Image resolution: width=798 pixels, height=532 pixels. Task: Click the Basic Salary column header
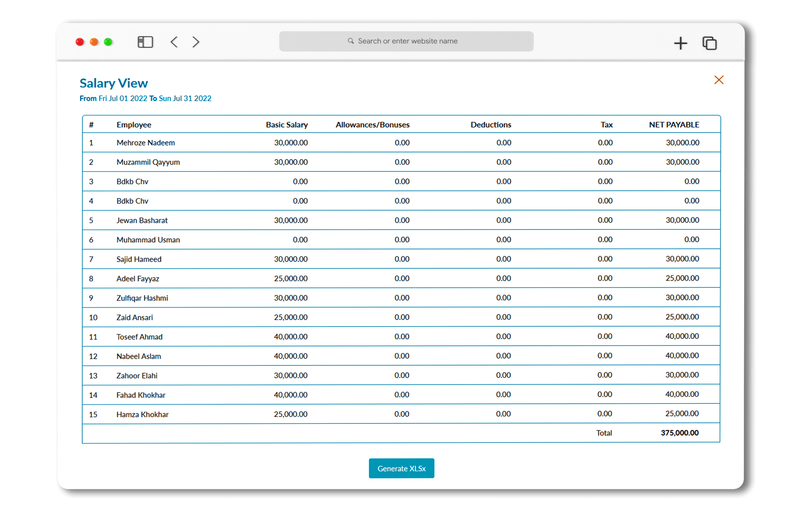(286, 125)
